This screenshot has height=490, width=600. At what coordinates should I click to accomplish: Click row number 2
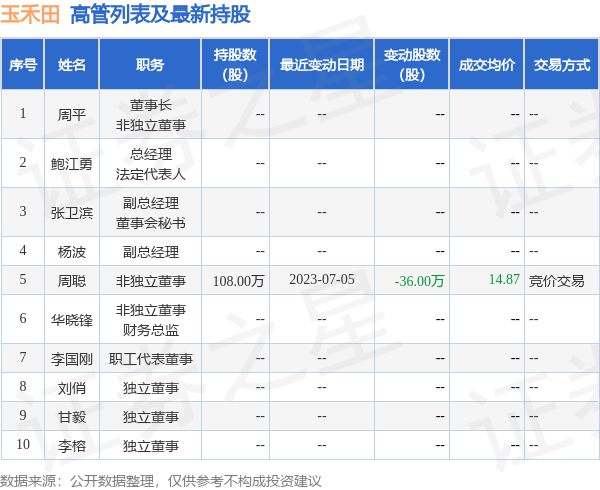coord(23,163)
